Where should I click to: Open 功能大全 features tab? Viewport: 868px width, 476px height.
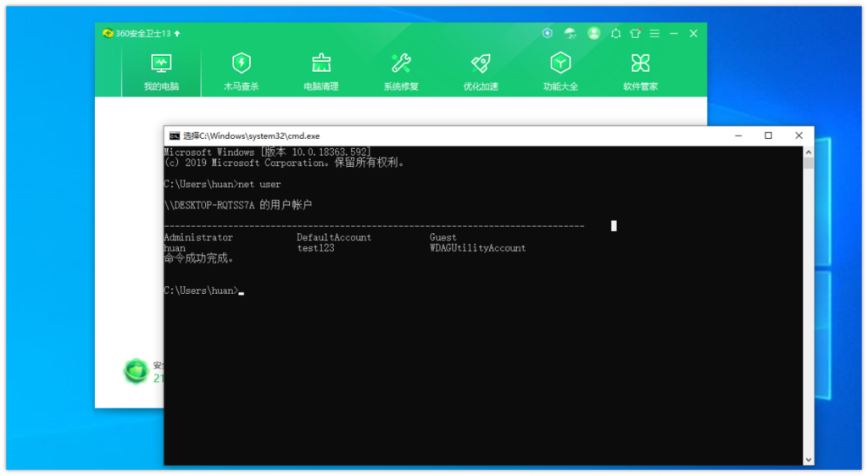point(560,73)
